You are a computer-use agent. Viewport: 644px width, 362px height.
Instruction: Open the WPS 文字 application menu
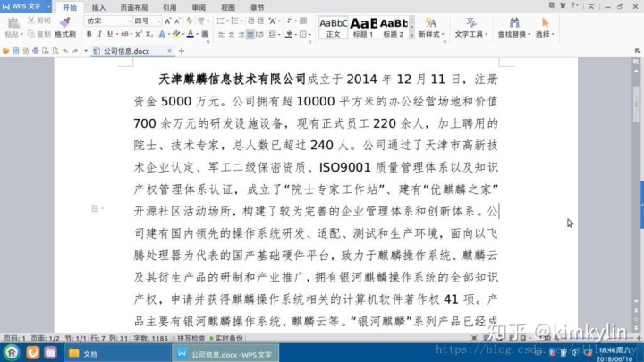pyautogui.click(x=25, y=6)
